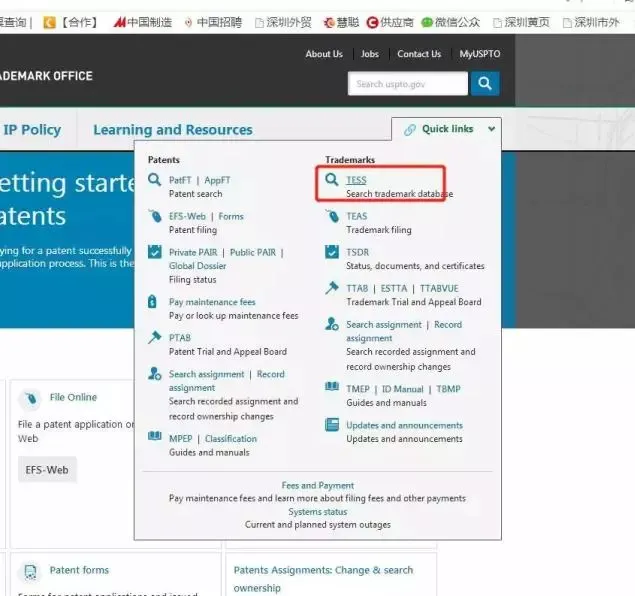Screen dimensions: 635x596
Task: Click the TTAB gavel icon
Action: point(331,288)
